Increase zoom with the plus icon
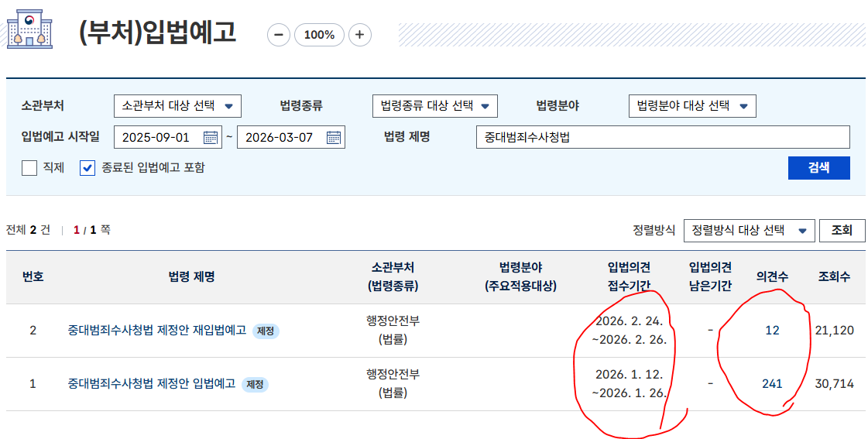Viewport: 868px width, 439px height. [360, 35]
